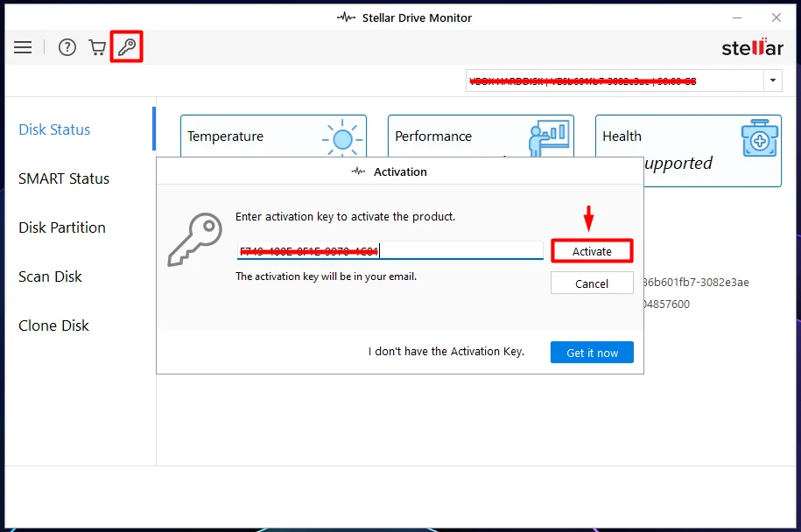Open the hamburger menu

pyautogui.click(x=23, y=47)
